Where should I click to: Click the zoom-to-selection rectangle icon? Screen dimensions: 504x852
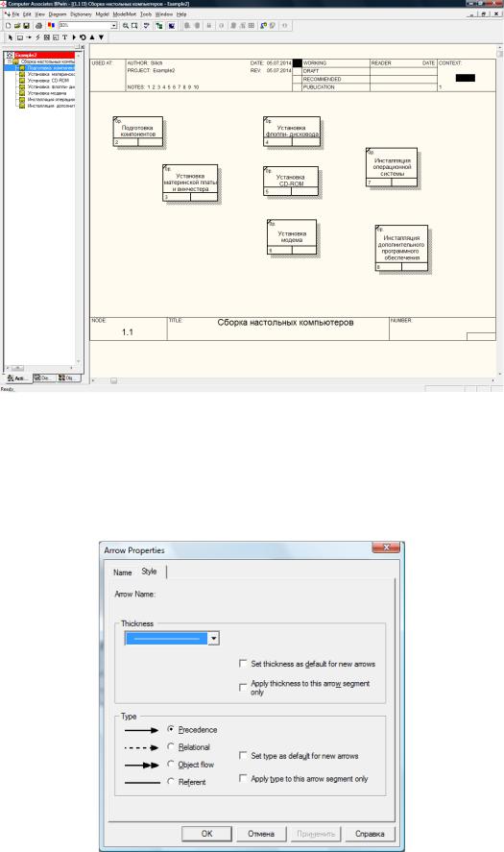point(134,26)
